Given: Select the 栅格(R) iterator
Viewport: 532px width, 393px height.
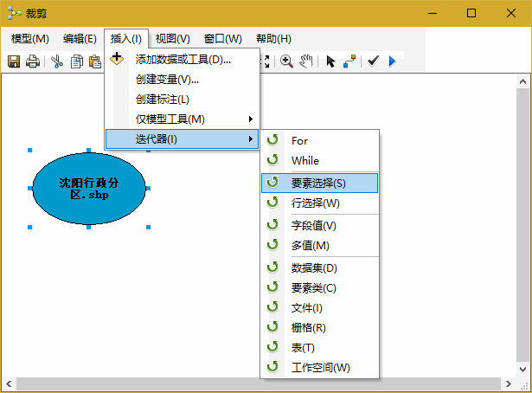Looking at the screenshot, I should [x=319, y=328].
